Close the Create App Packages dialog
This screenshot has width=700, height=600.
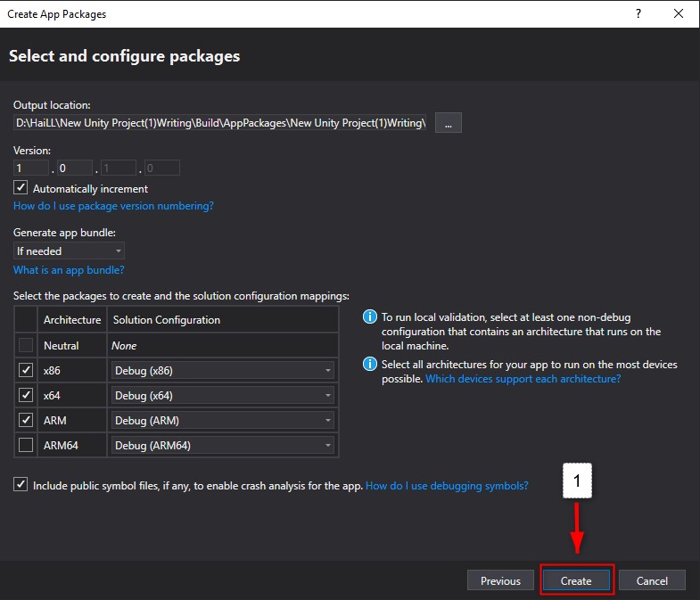tap(678, 14)
